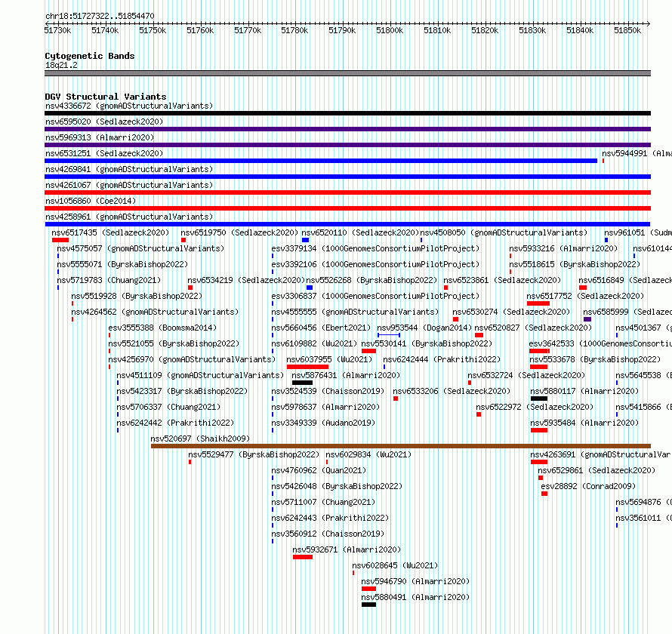
Task: Click the nsv953544 Dogan2014 blue interval
Action: 389,335
